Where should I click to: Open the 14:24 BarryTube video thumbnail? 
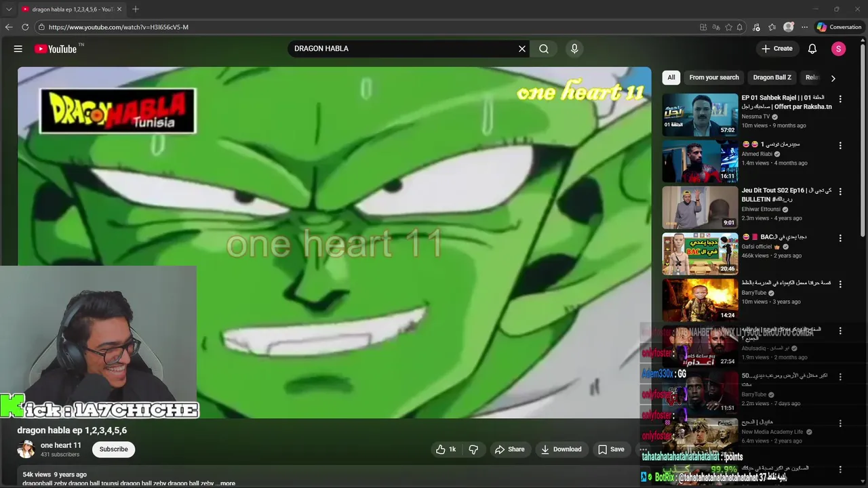coord(700,300)
